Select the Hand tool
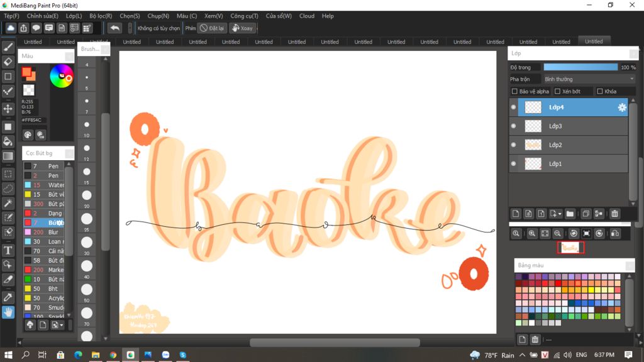 (8, 312)
